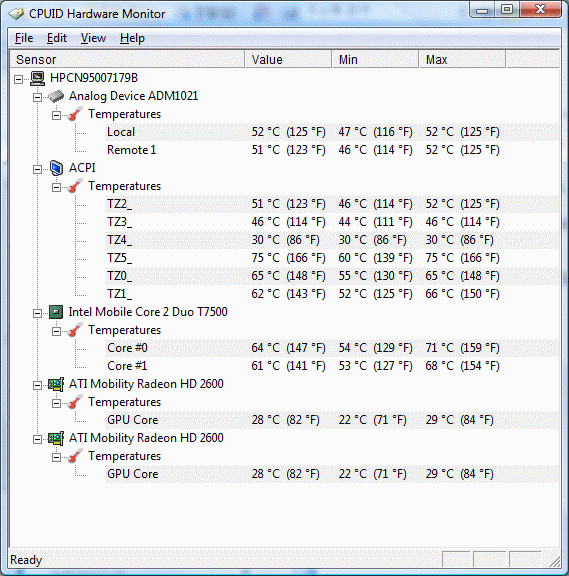The image size is (569, 576).
Task: Maximize the CPUID Hardware Monitor window
Action: pyautogui.click(x=507, y=10)
